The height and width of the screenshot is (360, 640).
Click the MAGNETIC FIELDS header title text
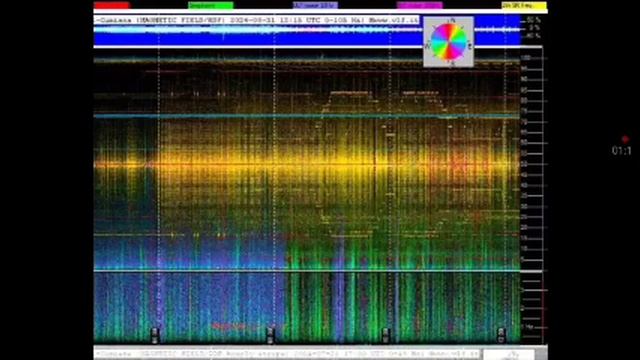click(257, 20)
